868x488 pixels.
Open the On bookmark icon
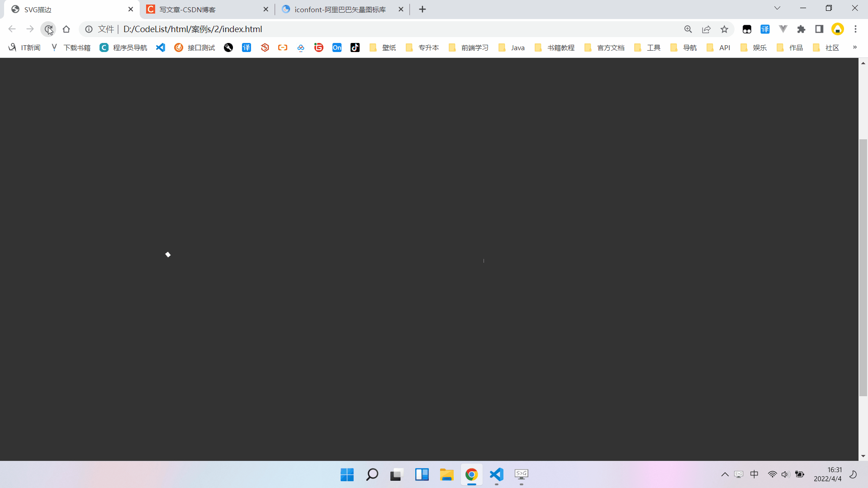(x=337, y=47)
